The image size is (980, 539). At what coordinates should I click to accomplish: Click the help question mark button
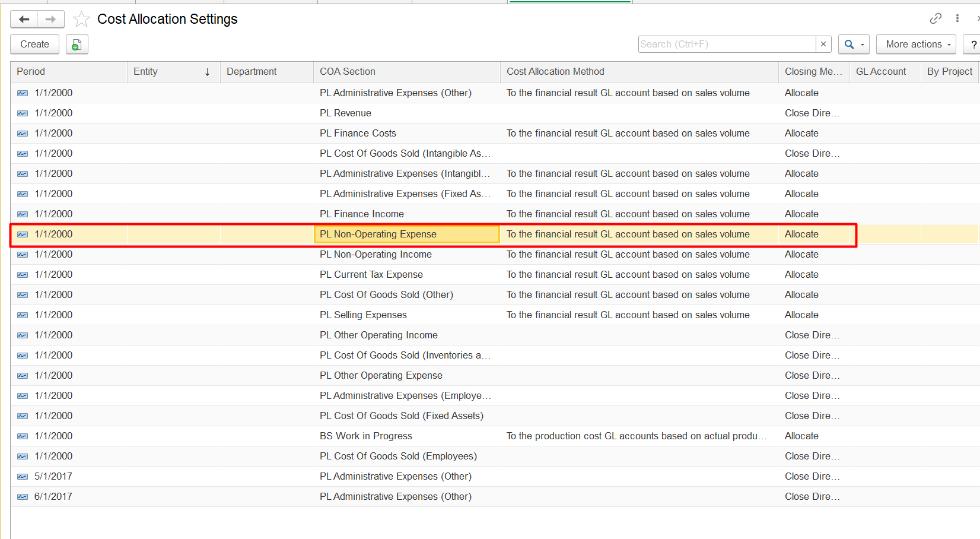[973, 45]
